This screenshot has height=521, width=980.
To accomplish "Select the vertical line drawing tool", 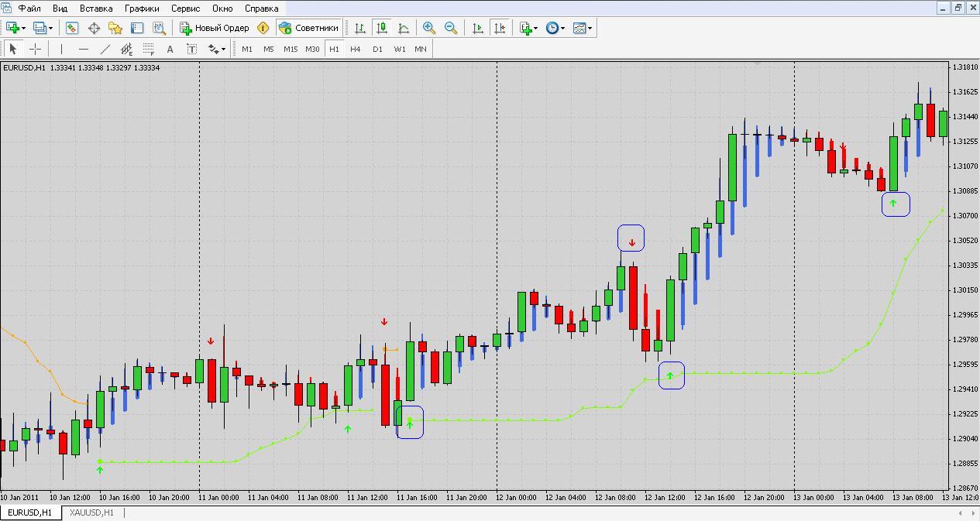I will 61,49.
